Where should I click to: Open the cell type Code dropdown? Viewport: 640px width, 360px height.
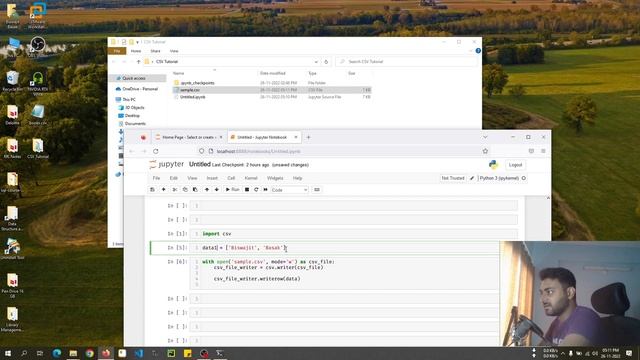pyautogui.click(x=289, y=190)
